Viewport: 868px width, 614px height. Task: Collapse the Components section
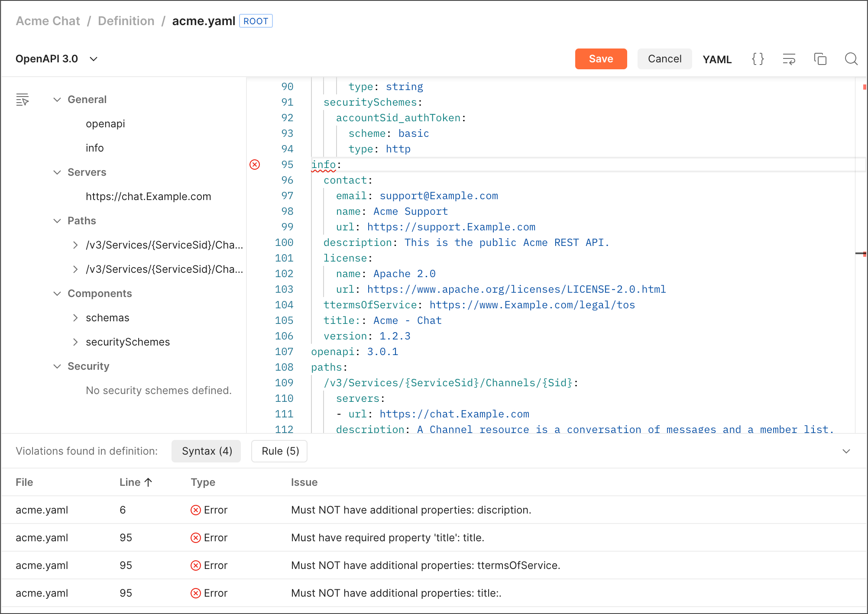tap(57, 293)
